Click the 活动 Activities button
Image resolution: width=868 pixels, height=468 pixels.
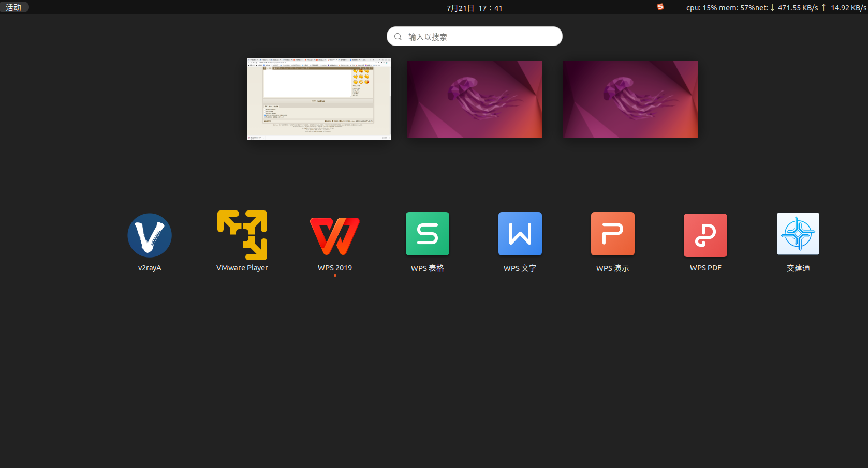tap(14, 7)
